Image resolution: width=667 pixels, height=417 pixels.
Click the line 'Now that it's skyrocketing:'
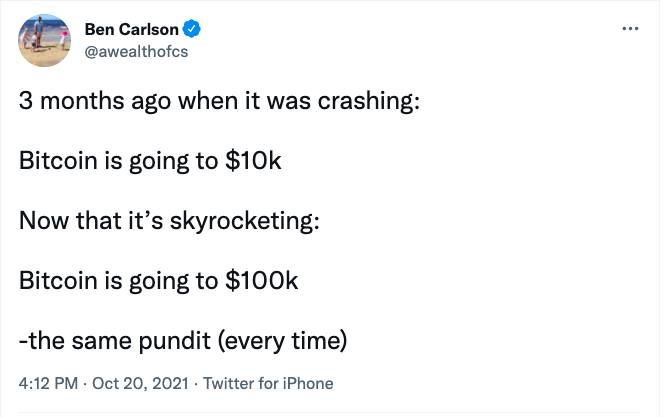(x=169, y=220)
